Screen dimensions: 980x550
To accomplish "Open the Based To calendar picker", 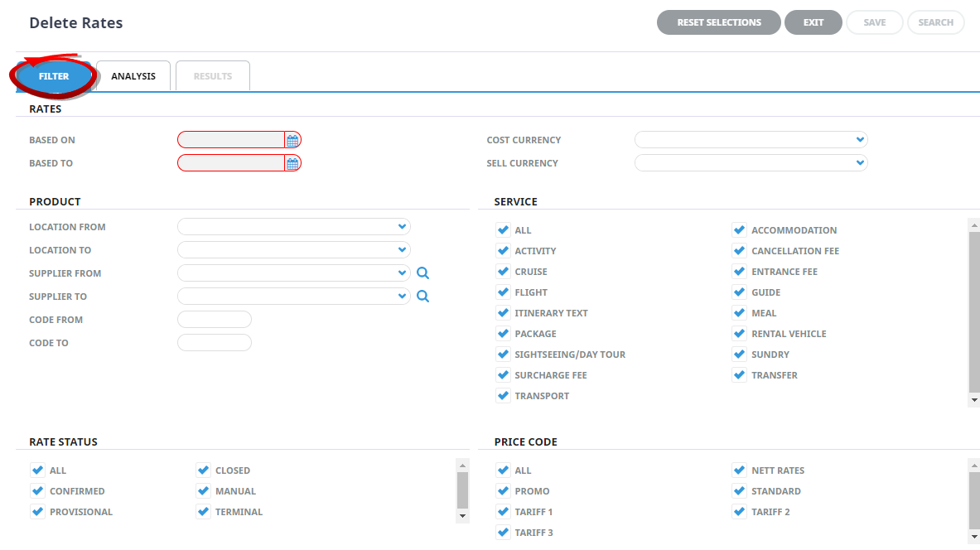I will 292,163.
